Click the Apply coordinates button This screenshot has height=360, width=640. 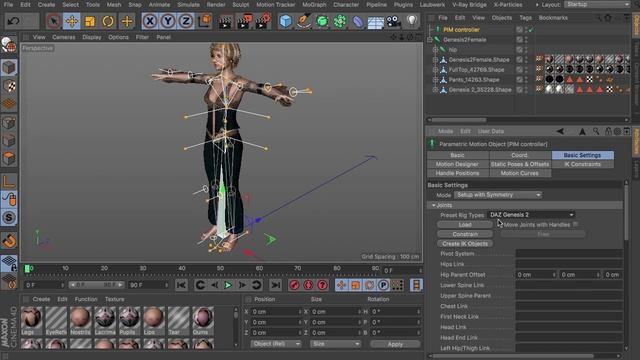[x=395, y=344]
